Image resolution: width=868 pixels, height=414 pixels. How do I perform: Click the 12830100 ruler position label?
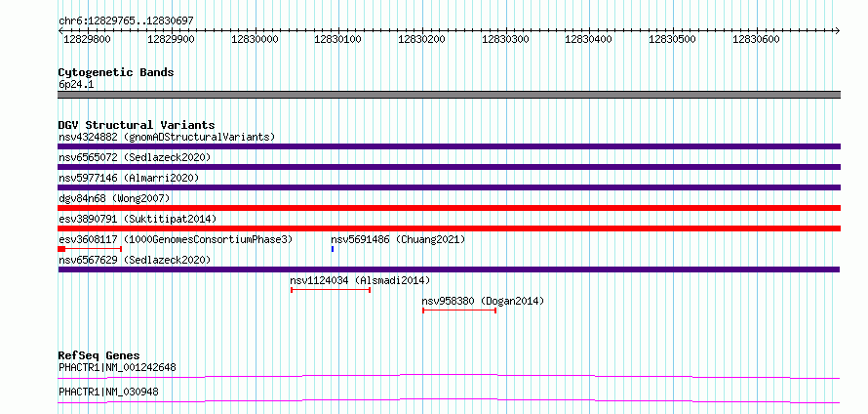[337, 39]
